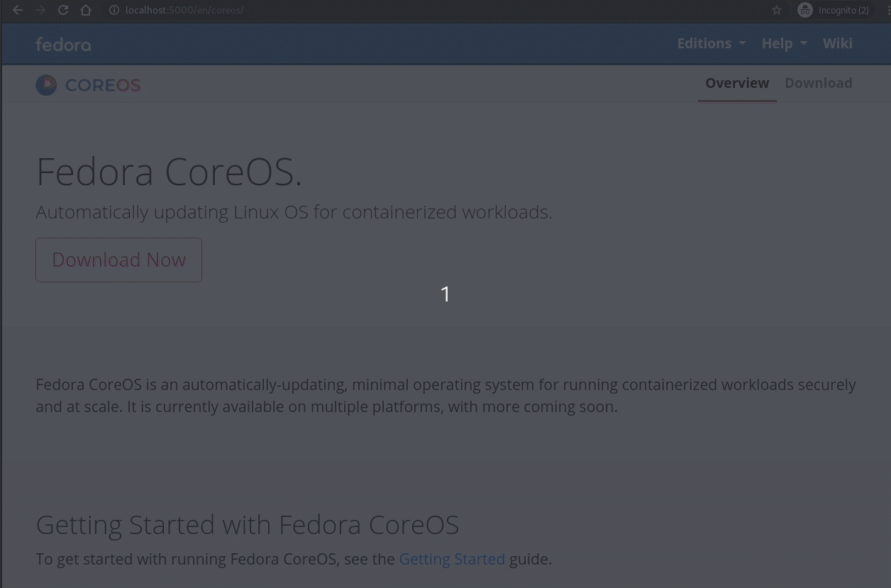Open the Incognito profile indicator
891x588 pixels.
(x=833, y=11)
